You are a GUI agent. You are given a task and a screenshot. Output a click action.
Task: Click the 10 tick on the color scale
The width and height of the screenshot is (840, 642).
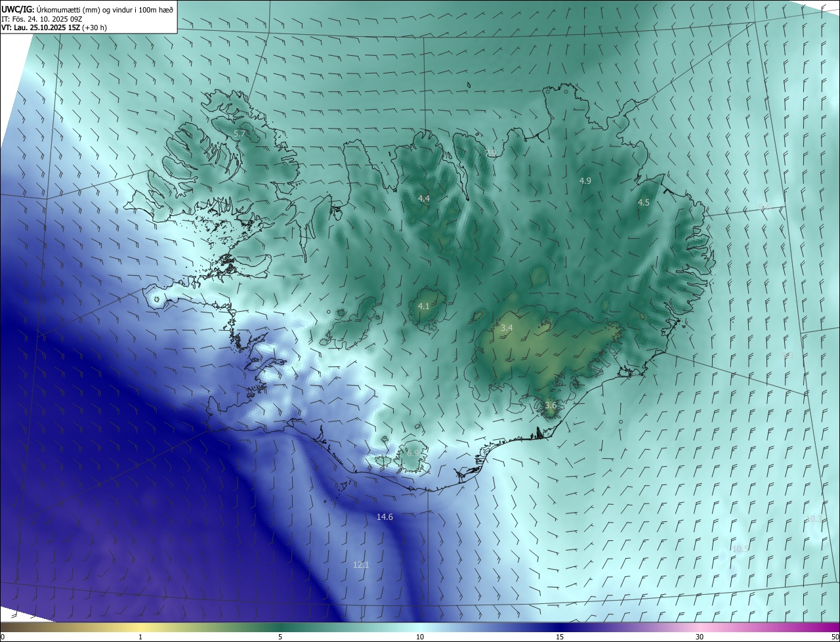tap(420, 637)
